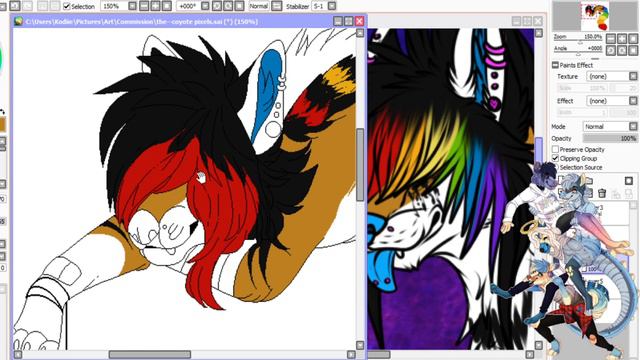The image size is (640, 360).
Task: Rotate view clockwise using toolbar icon
Action: pyautogui.click(x=228, y=6)
